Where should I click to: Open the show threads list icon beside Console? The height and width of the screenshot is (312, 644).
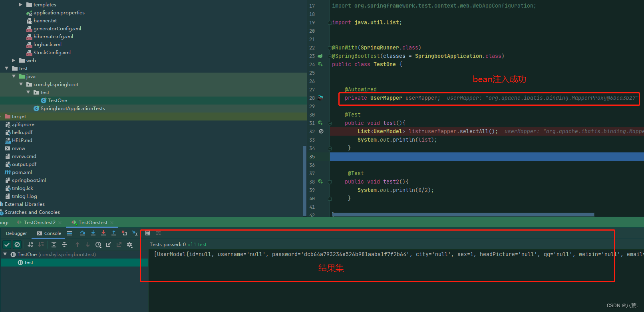[x=70, y=233]
